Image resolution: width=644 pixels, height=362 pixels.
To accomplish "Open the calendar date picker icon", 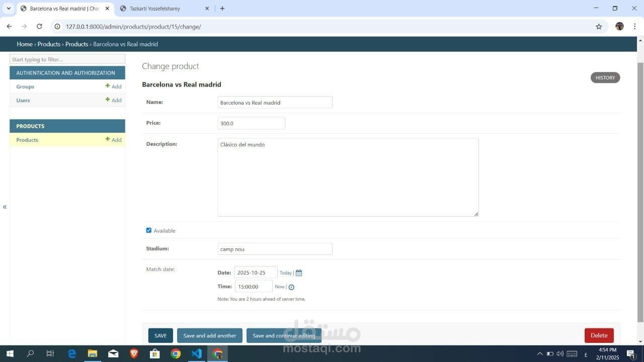I will (299, 273).
